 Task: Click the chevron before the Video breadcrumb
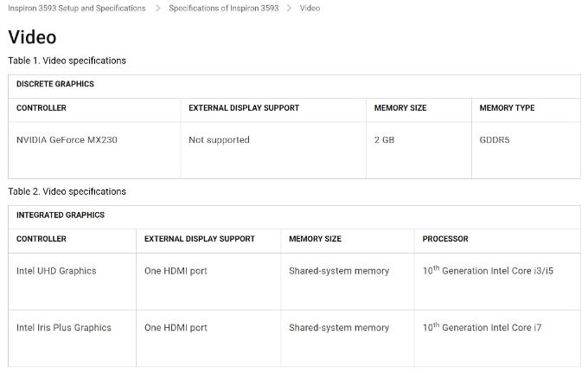click(x=290, y=8)
